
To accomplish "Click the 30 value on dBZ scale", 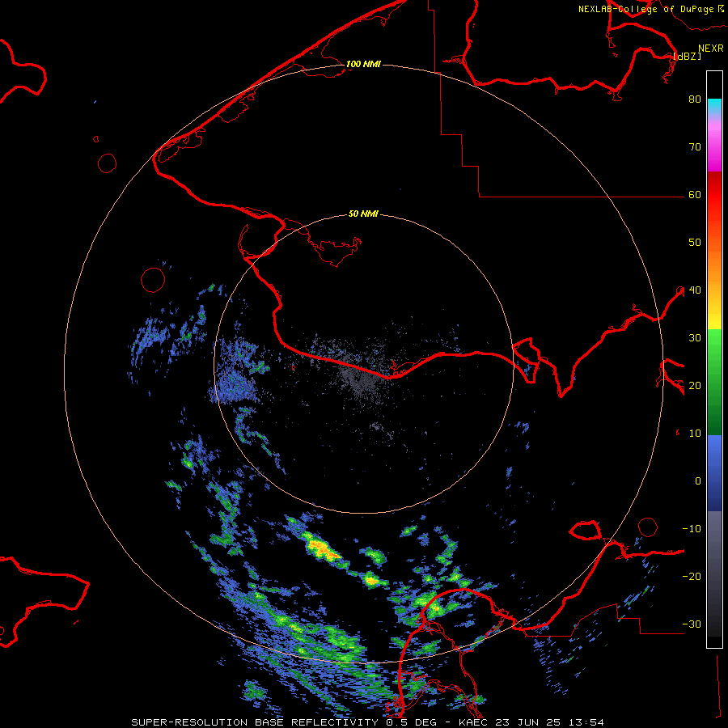I will pos(695,337).
